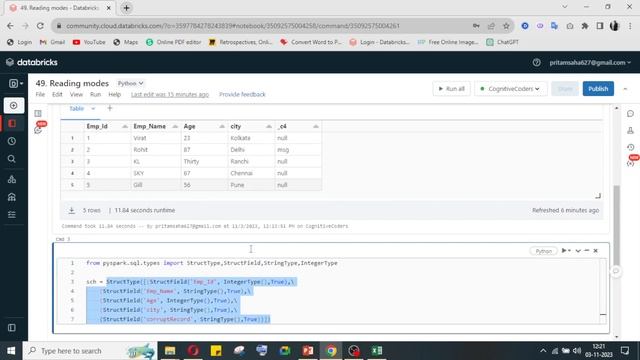
Task: Open the Python language dropdown beside title
Action: tap(130, 83)
